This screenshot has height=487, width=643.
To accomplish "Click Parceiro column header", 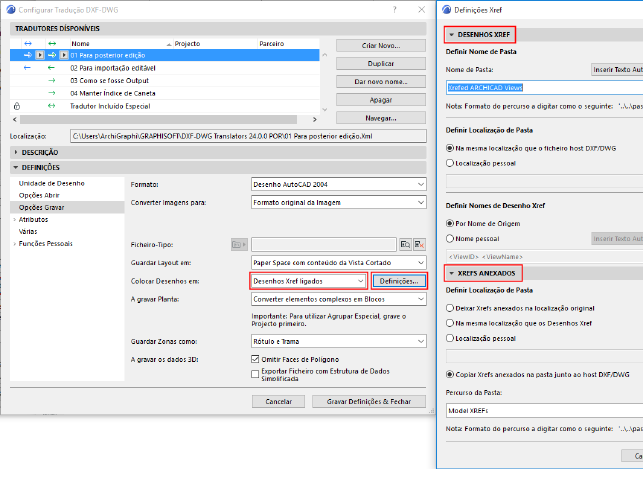I will pyautogui.click(x=271, y=43).
